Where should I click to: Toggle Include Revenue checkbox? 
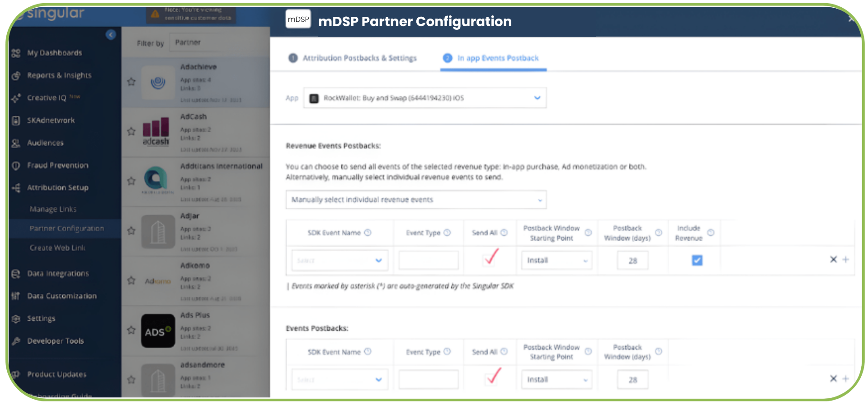(697, 260)
